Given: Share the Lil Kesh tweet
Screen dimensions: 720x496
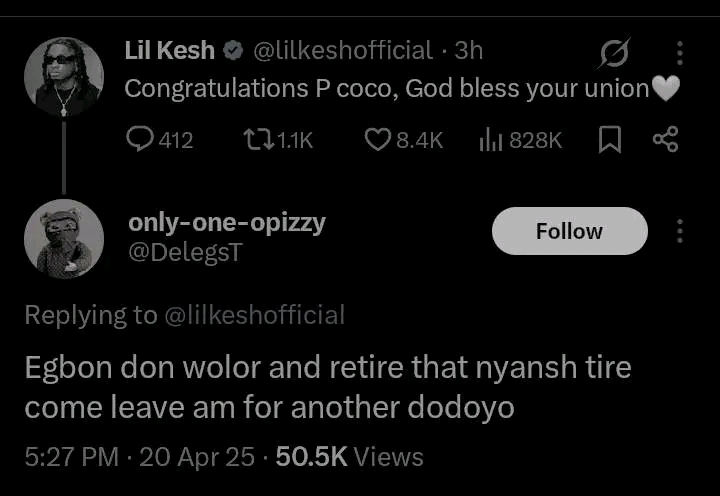Looking at the screenshot, I should [x=665, y=140].
